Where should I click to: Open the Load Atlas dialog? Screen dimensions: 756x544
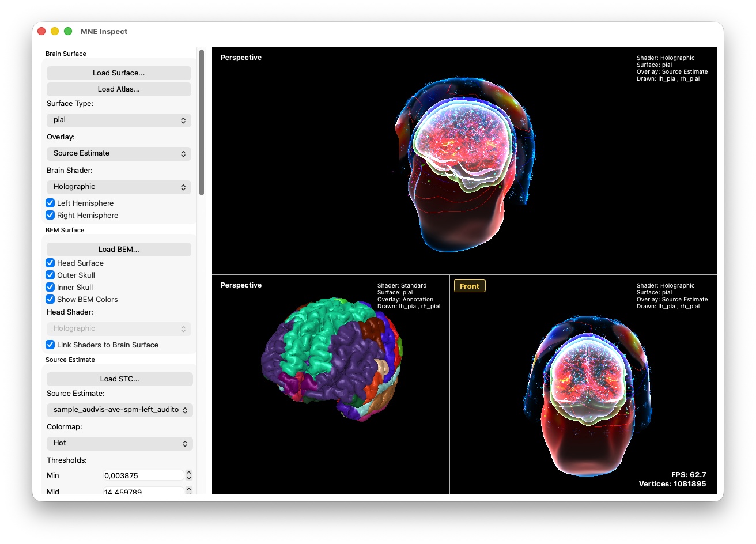pos(119,89)
